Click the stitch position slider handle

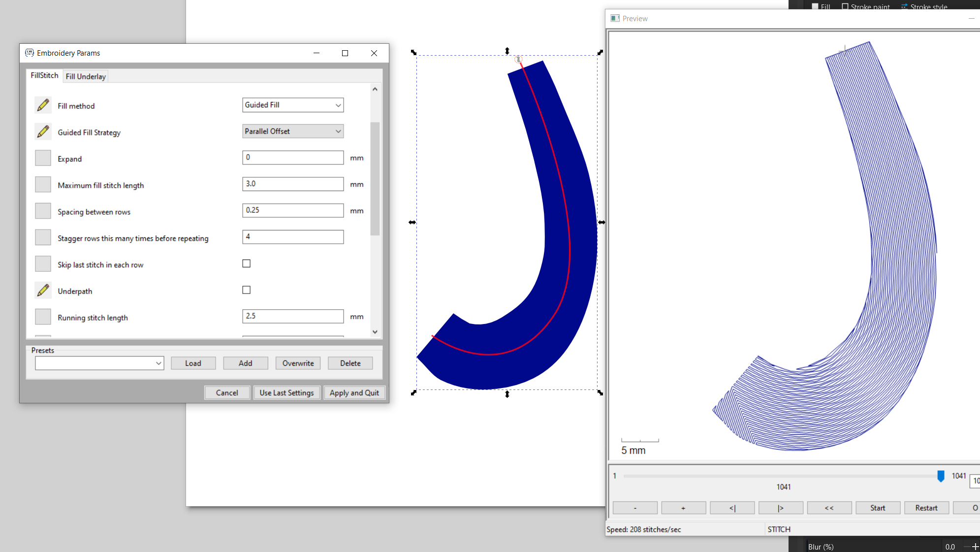click(x=941, y=476)
